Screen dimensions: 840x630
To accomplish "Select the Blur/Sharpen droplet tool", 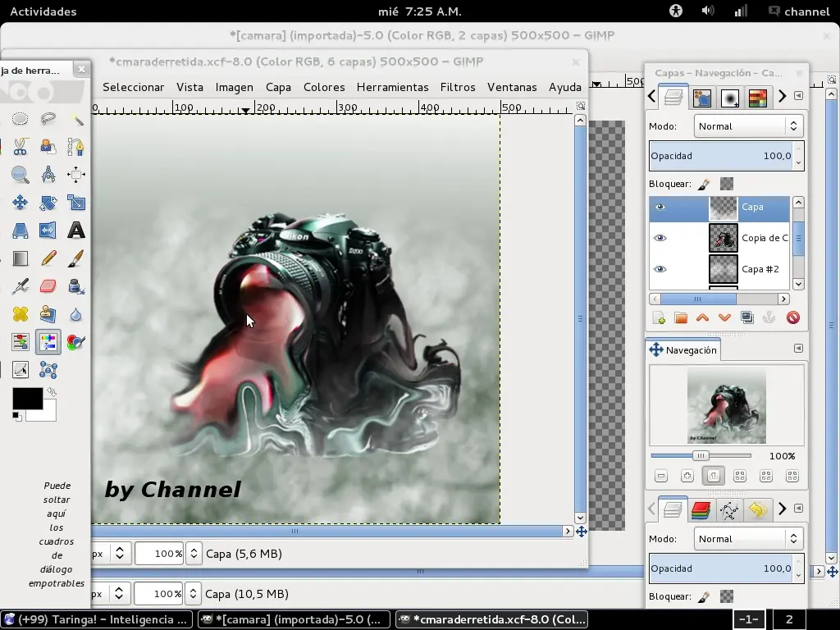I will 76,314.
